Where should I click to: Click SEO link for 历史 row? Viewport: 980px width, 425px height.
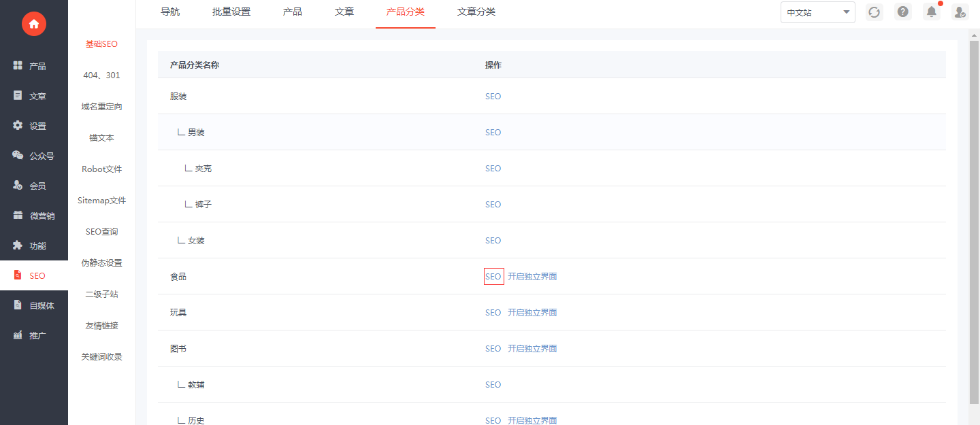tap(493, 420)
